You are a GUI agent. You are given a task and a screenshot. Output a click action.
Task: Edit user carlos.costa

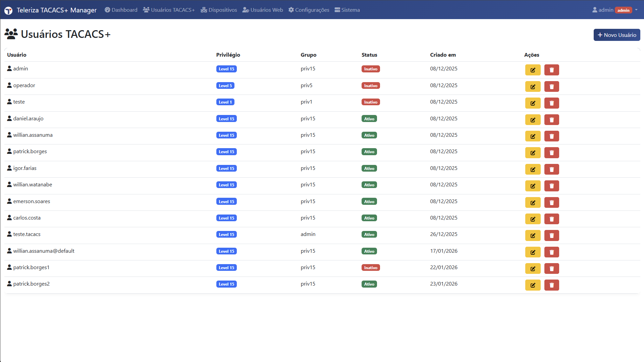533,219
